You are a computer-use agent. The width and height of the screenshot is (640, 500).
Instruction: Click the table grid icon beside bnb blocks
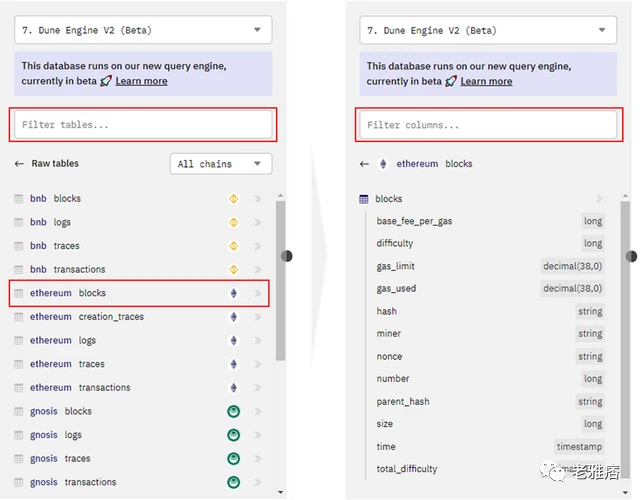pyautogui.click(x=19, y=199)
